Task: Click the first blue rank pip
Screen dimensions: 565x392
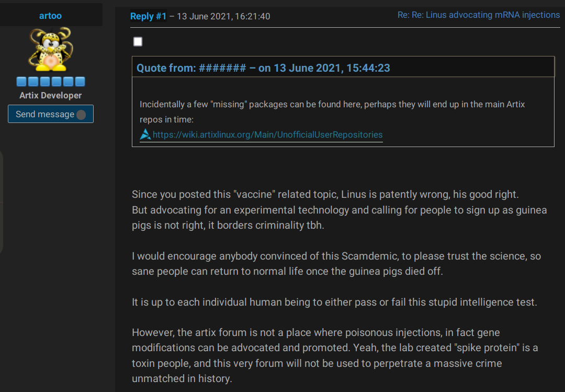Action: tap(21, 82)
